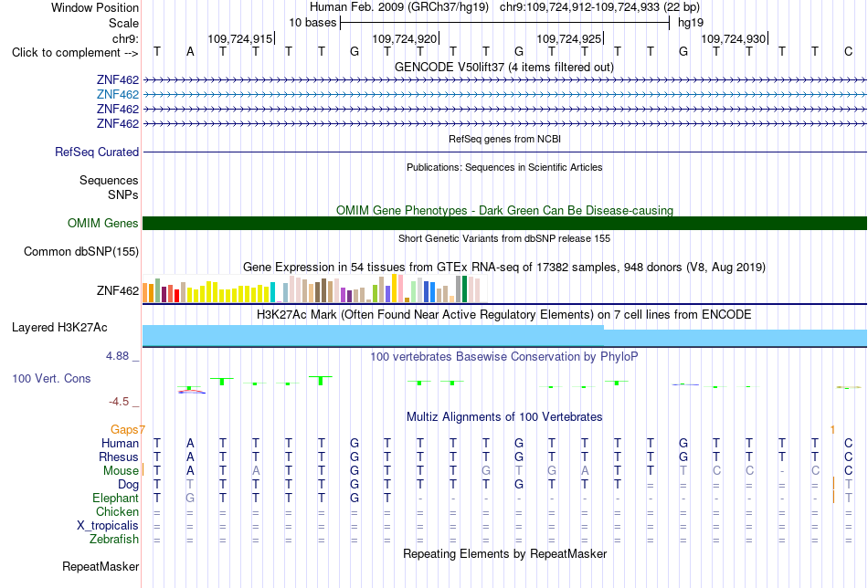Click the Mouse species label
The height and width of the screenshot is (588, 868).
(121, 471)
